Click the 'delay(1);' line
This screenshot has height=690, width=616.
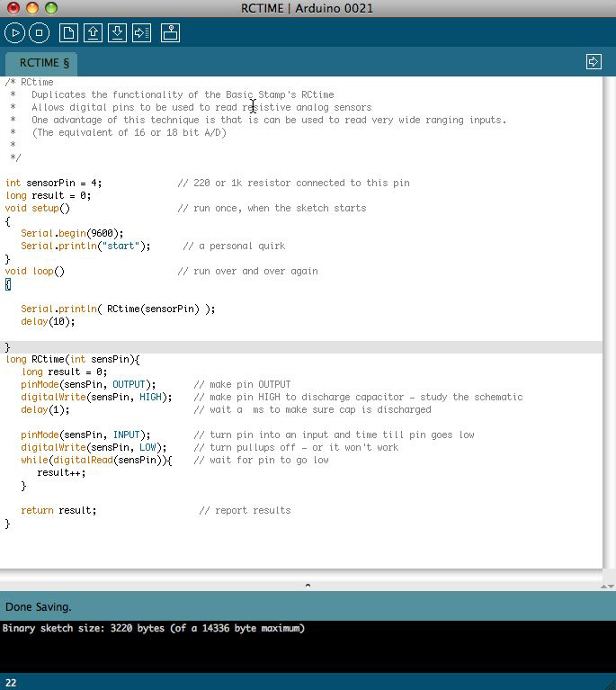[x=45, y=410]
